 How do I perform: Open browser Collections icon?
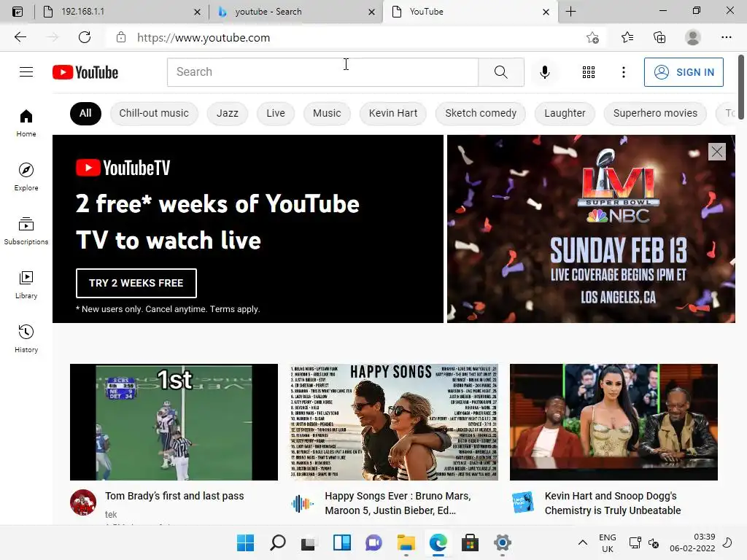[x=659, y=37]
